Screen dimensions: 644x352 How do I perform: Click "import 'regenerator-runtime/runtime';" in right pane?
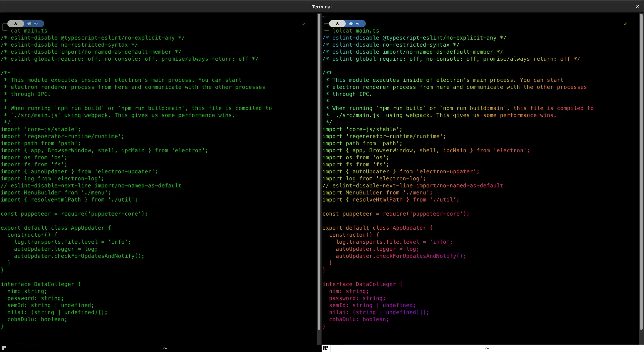tap(384, 136)
